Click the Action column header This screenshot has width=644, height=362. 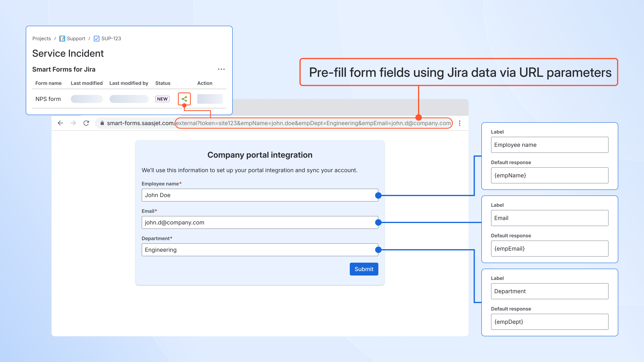[x=205, y=83]
